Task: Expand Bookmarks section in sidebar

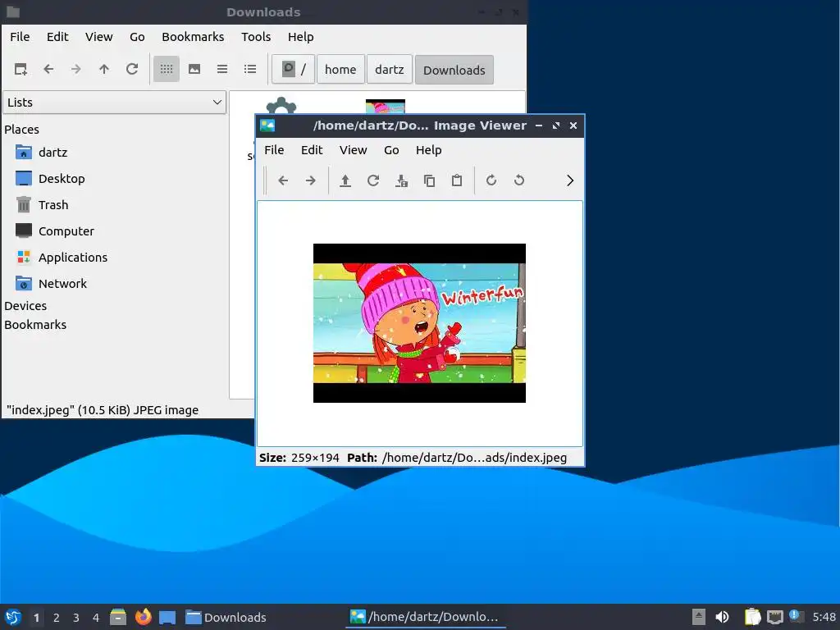Action: (x=35, y=325)
